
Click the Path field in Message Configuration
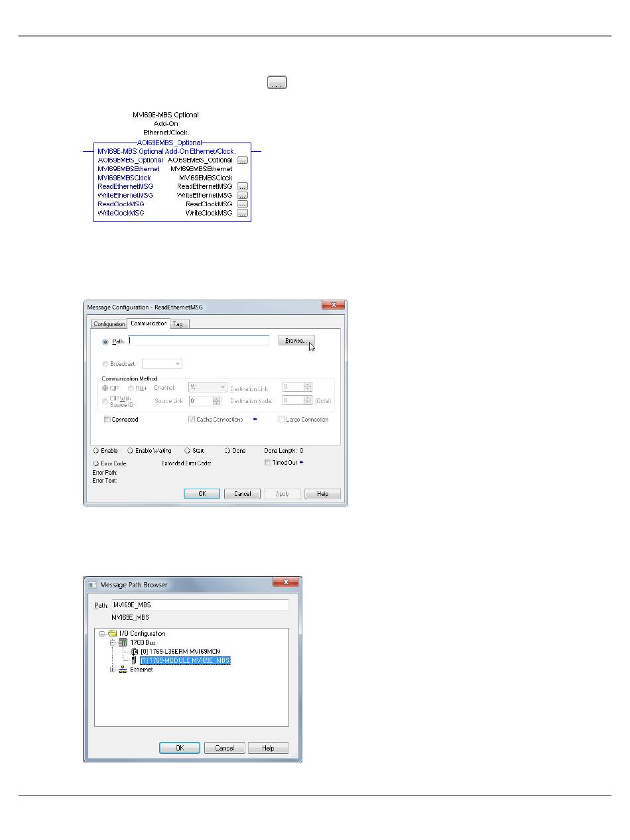point(199,341)
